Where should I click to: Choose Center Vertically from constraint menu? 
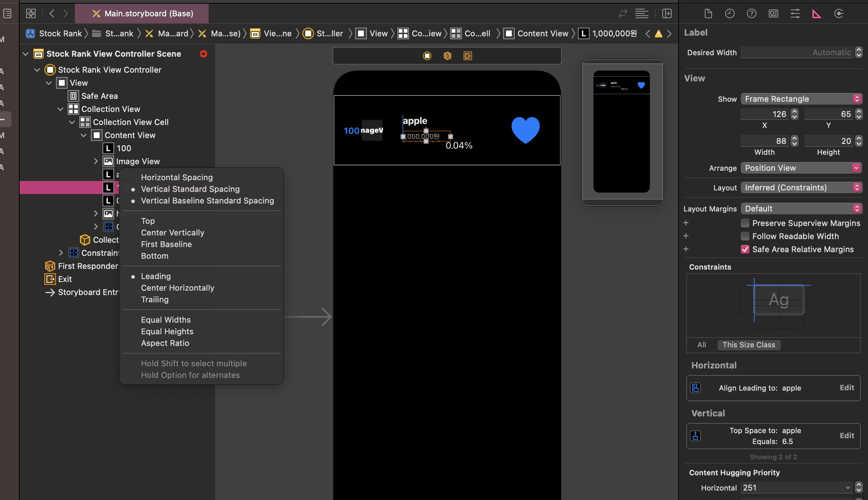tap(172, 233)
